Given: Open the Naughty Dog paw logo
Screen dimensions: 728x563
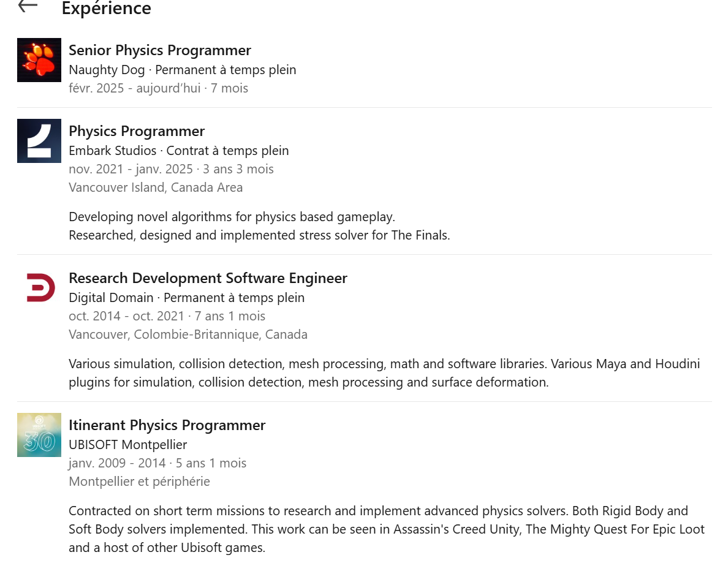Looking at the screenshot, I should [x=39, y=60].
